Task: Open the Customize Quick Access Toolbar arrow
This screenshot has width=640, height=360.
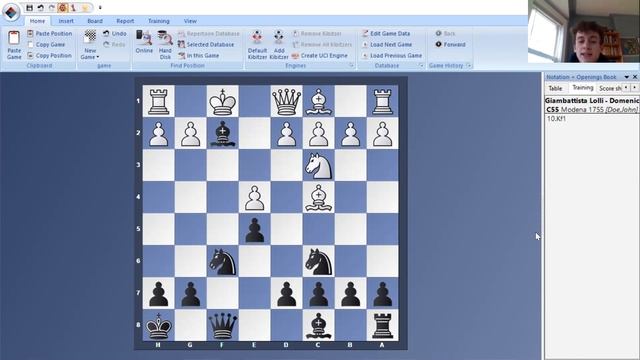Action: pyautogui.click(x=100, y=7)
